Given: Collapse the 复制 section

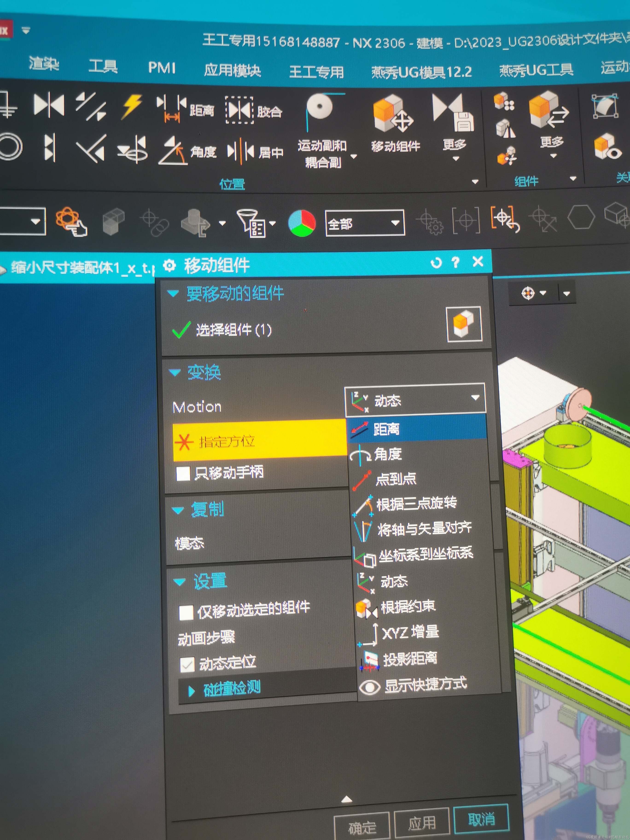Looking at the screenshot, I should 178,510.
